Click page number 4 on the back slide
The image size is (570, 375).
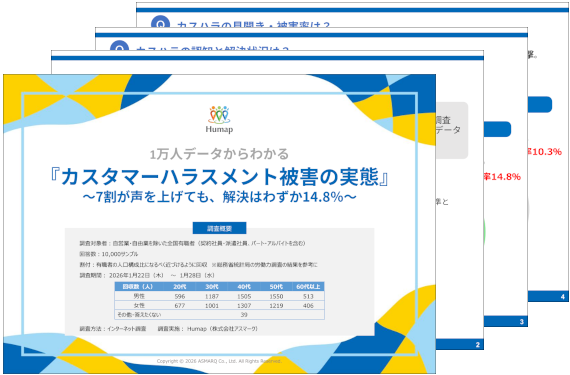(562, 297)
